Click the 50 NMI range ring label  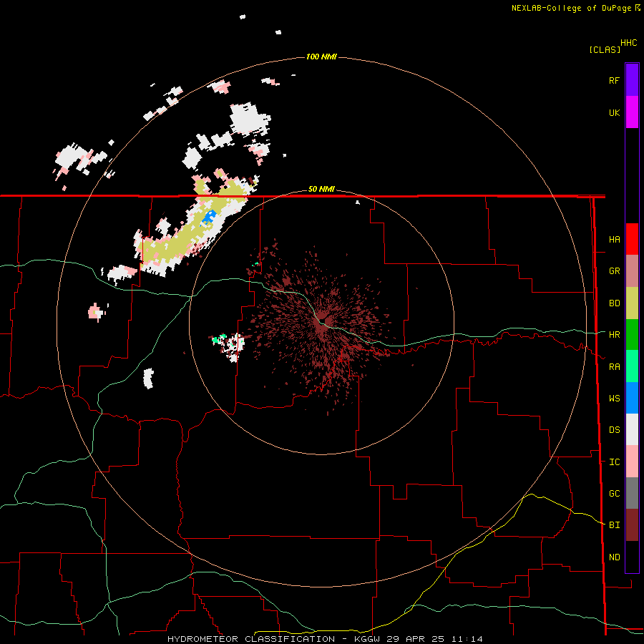[x=321, y=190]
